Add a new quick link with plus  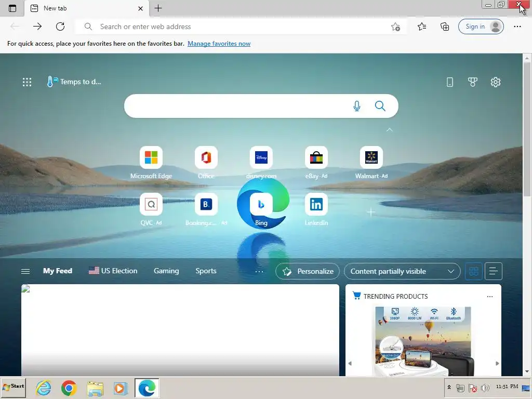tap(371, 212)
